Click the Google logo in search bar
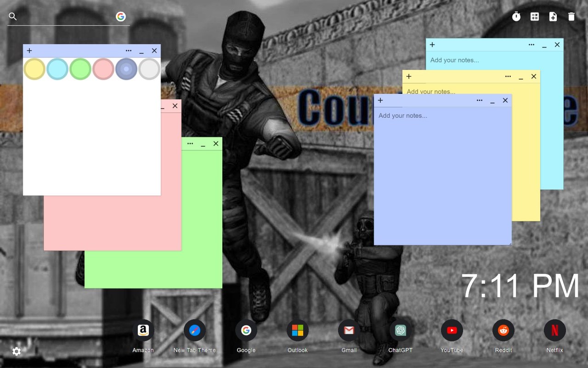The image size is (588, 368). pyautogui.click(x=121, y=17)
